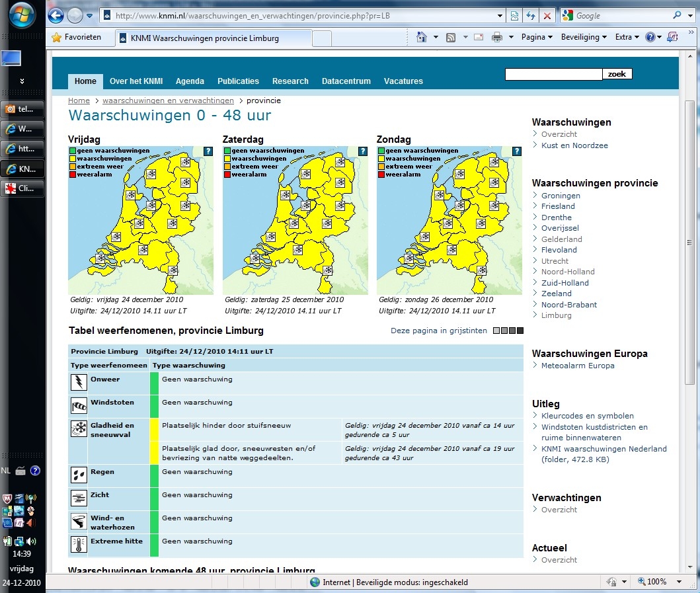This screenshot has width=700, height=593.
Task: Click the Windstoten windsock icon in table
Action: 79,405
